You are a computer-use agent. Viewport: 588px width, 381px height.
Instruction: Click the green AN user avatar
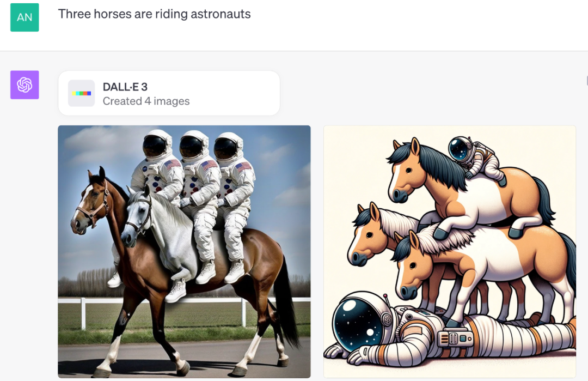24,17
